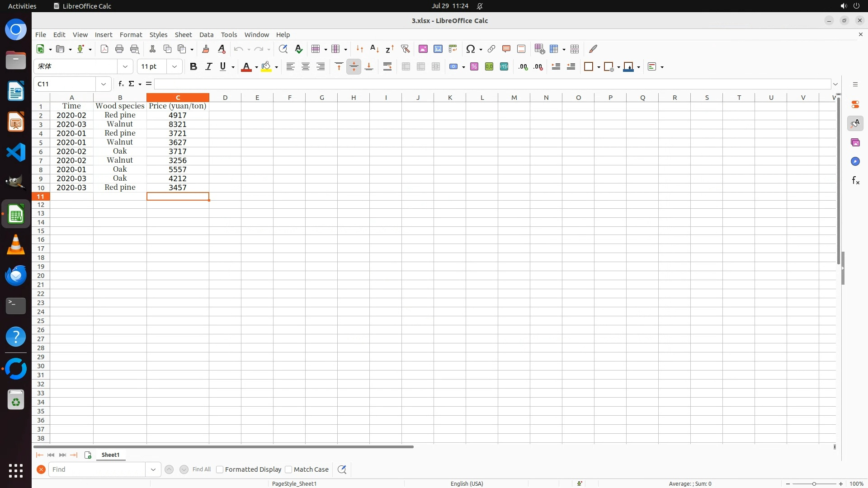Viewport: 868px width, 488px height.
Task: Click the Wrap Text icon
Action: point(387,66)
